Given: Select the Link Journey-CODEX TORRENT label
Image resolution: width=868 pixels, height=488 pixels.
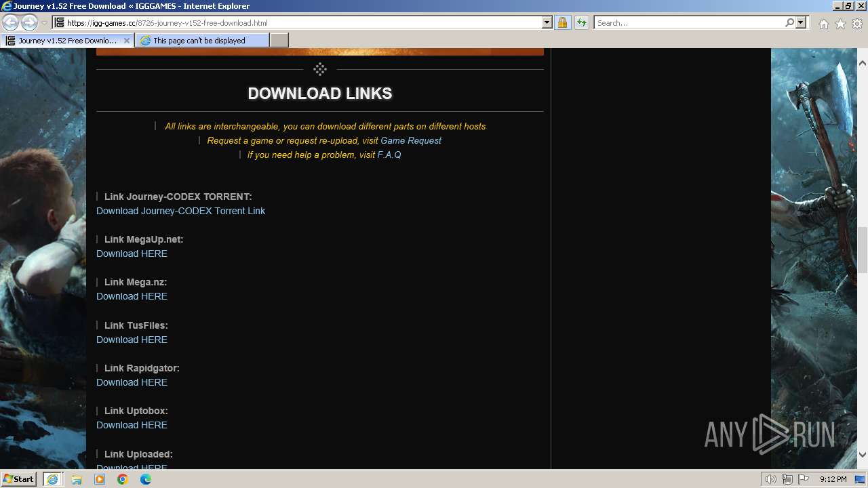Looking at the screenshot, I should pos(178,197).
